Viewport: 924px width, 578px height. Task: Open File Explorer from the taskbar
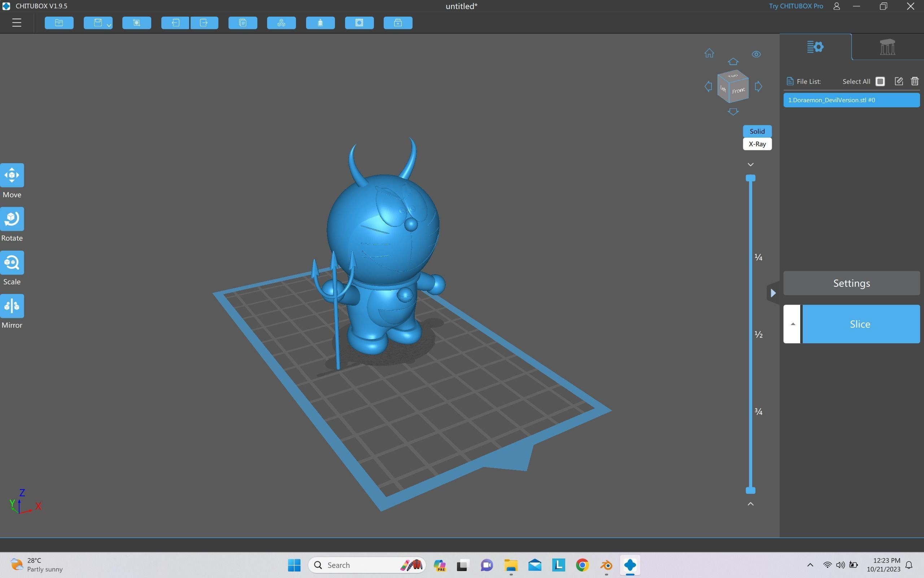pyautogui.click(x=510, y=565)
